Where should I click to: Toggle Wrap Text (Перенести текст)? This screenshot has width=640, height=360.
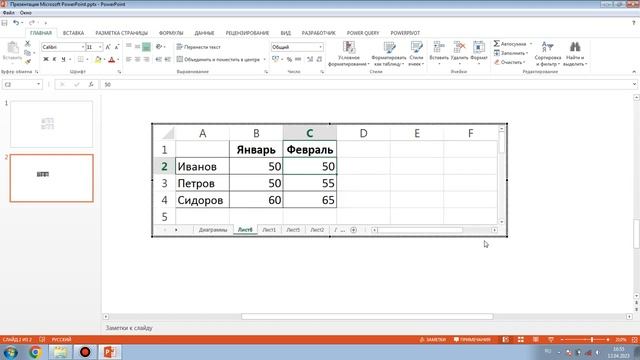tap(199, 47)
